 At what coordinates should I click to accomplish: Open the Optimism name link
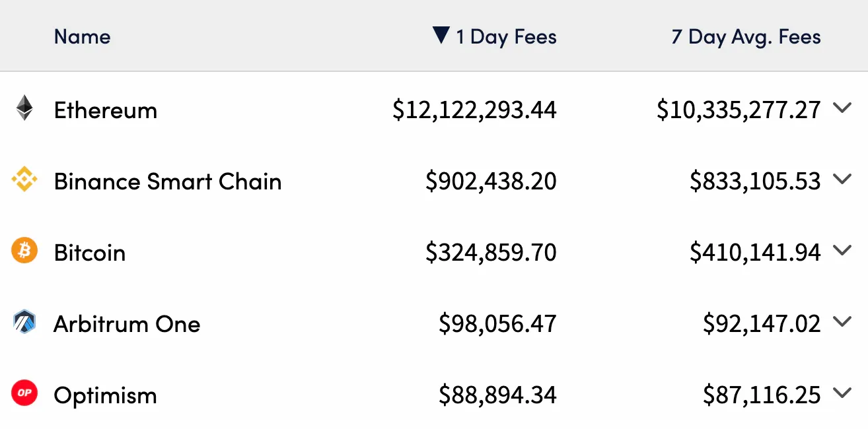click(106, 396)
